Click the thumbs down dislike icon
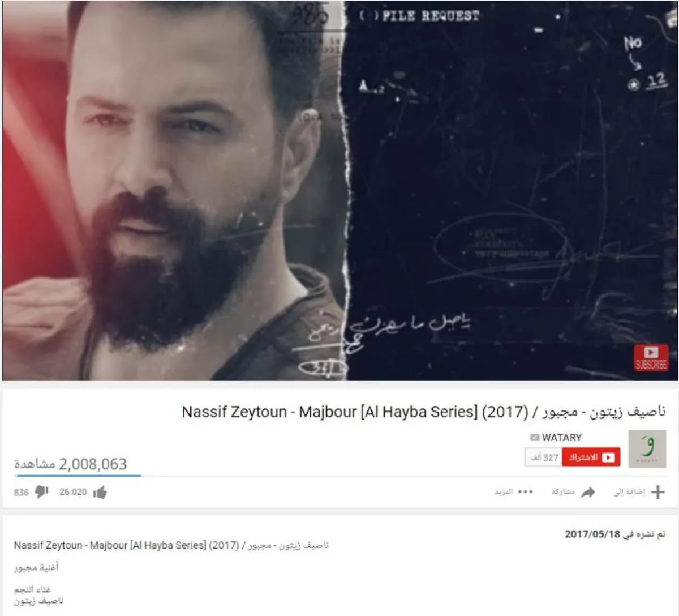679x616 pixels. coord(42,492)
